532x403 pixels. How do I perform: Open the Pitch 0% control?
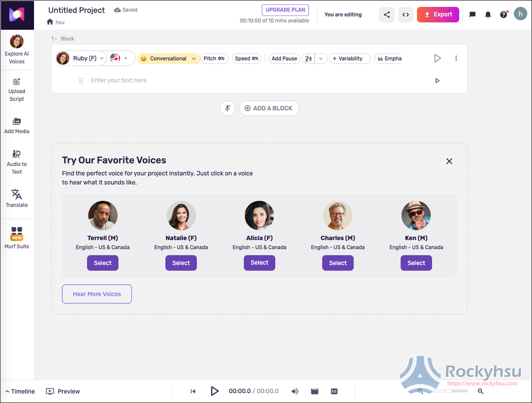pyautogui.click(x=214, y=59)
